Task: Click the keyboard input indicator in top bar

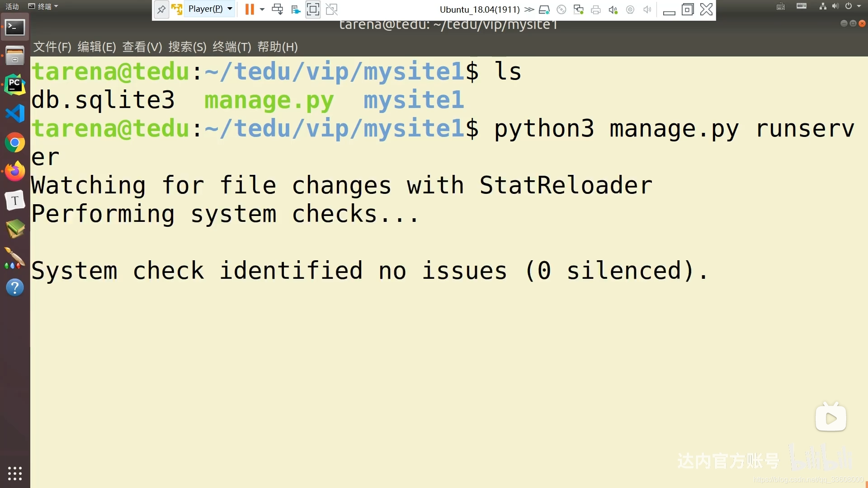Action: pos(781,6)
